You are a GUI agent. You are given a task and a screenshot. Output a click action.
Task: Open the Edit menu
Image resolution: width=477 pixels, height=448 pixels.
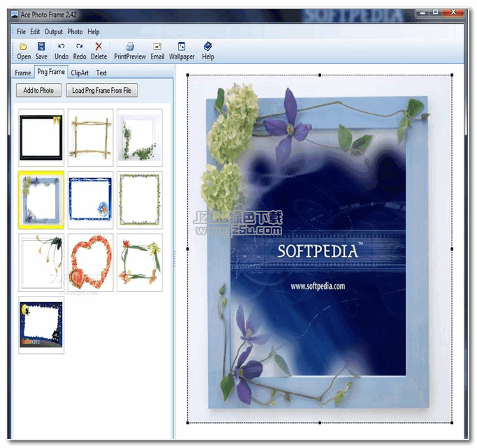pos(35,31)
